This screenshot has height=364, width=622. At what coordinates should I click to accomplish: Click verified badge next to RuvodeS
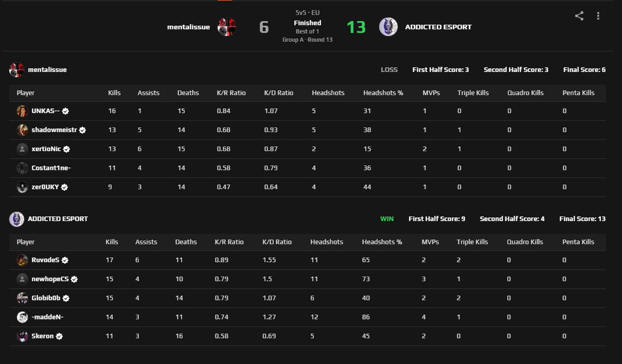click(65, 260)
